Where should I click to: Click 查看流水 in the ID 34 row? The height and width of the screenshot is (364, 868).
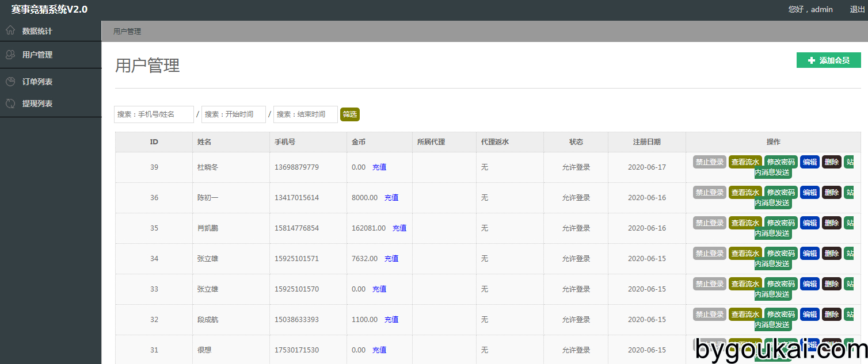point(745,254)
